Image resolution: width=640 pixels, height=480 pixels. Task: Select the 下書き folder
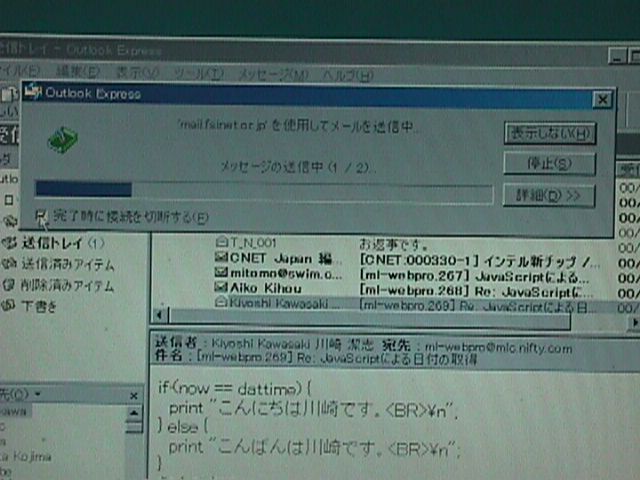tap(39, 306)
